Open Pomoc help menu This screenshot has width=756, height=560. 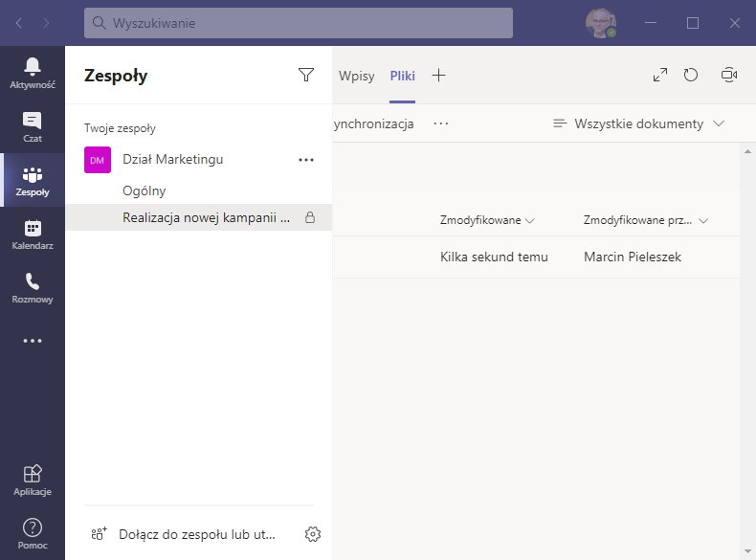point(33,533)
